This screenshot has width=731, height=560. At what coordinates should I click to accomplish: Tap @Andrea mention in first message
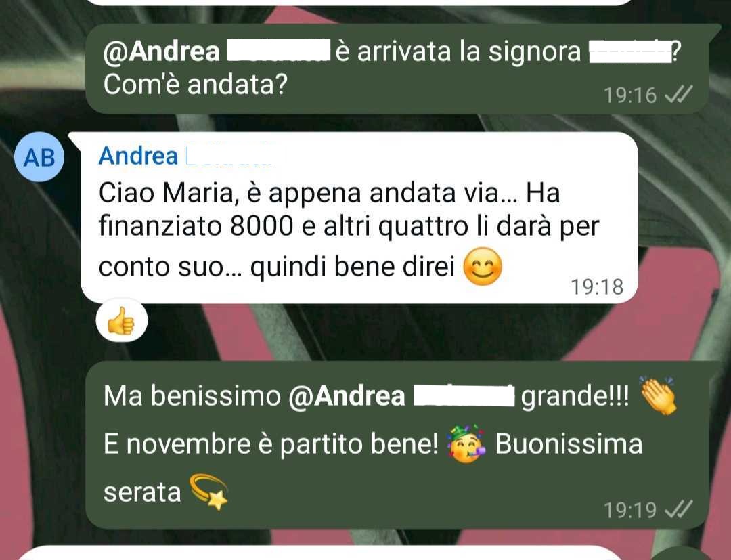(161, 51)
